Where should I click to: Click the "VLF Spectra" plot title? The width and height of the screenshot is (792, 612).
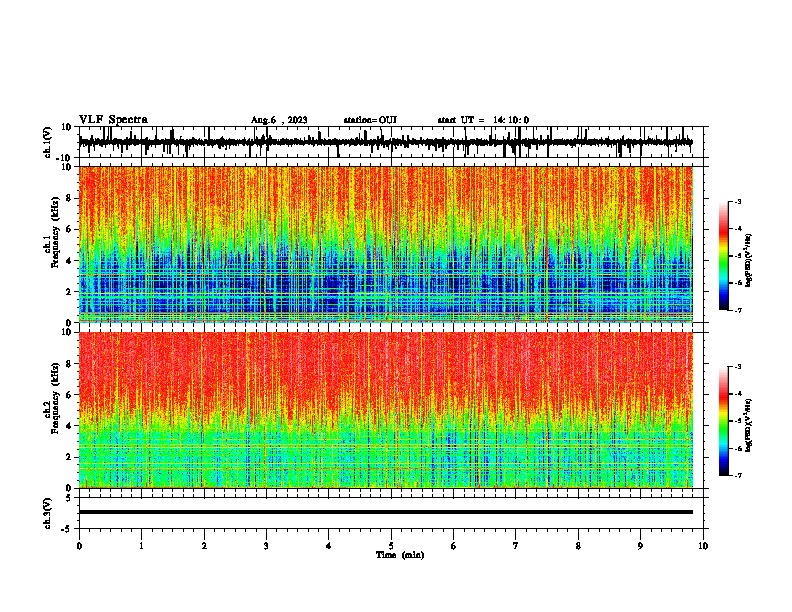(113, 120)
